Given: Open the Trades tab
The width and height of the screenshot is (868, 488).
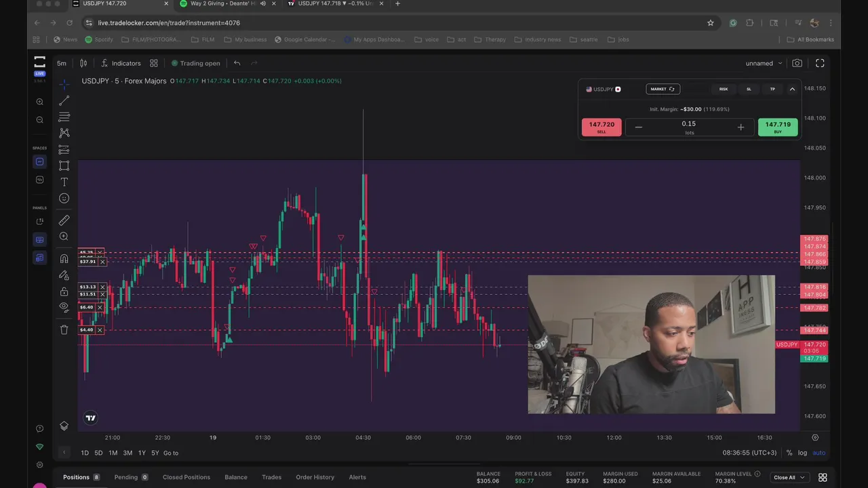Looking at the screenshot, I should tap(271, 477).
